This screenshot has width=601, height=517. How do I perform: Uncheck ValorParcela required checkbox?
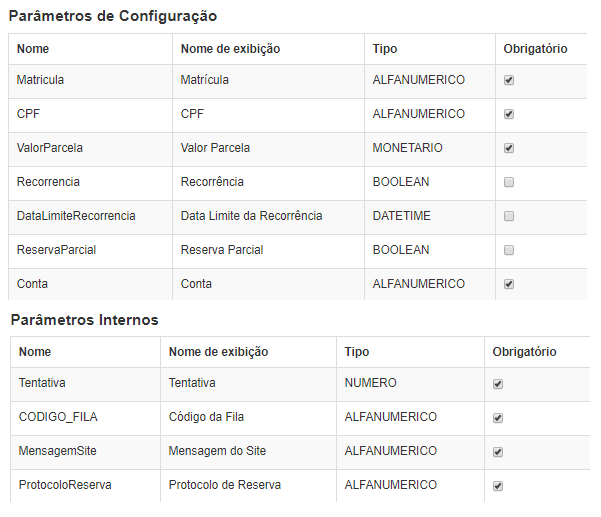[509, 148]
